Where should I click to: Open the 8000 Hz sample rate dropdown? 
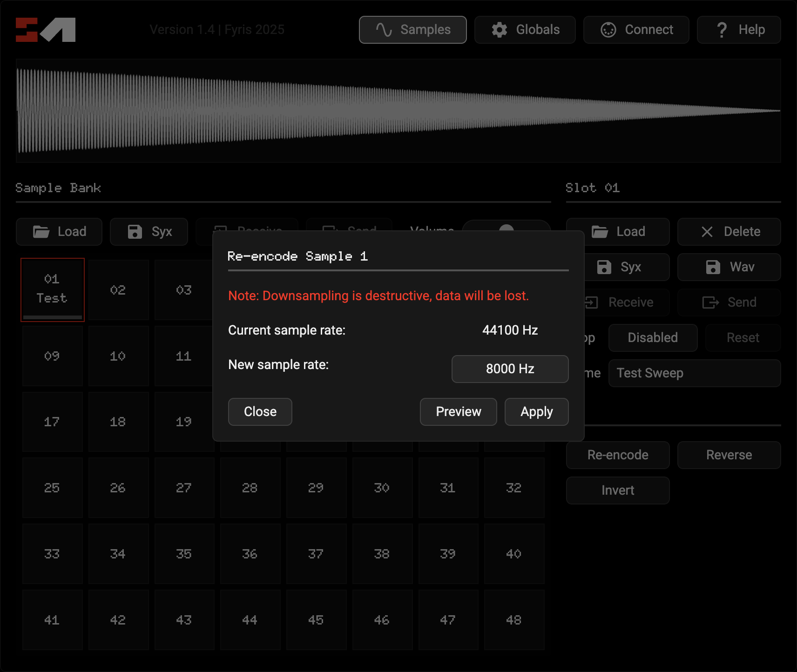[510, 369]
